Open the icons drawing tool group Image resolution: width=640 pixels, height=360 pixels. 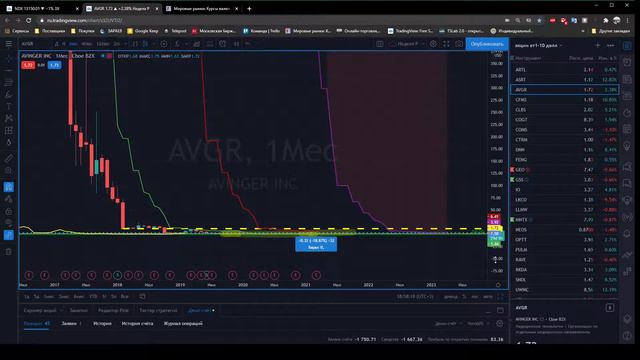coord(9,142)
